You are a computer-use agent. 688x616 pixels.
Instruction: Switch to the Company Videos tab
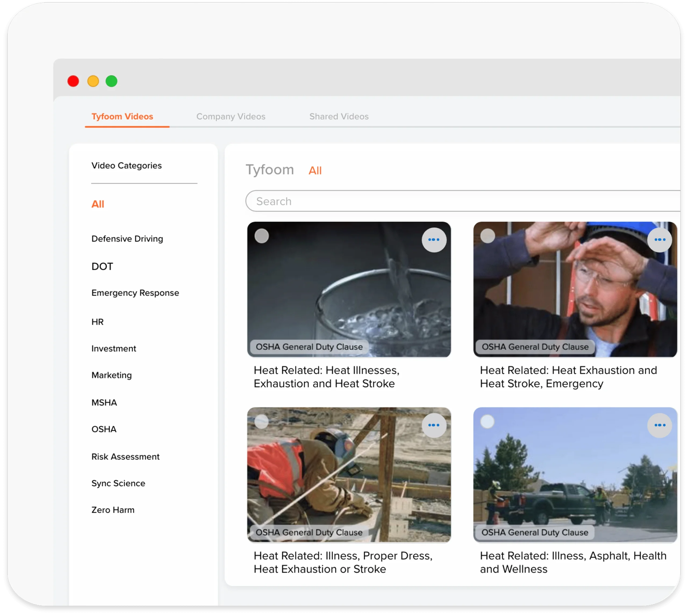click(x=231, y=116)
